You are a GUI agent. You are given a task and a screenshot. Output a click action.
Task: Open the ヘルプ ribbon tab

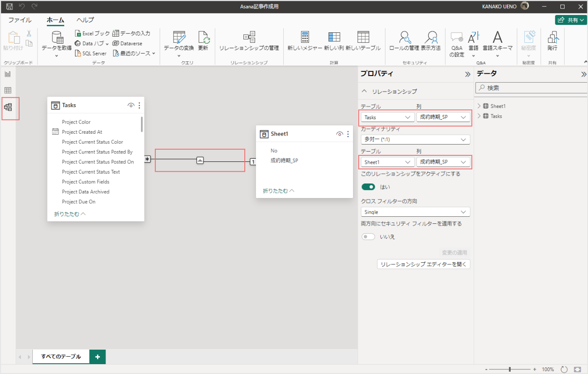(x=85, y=20)
